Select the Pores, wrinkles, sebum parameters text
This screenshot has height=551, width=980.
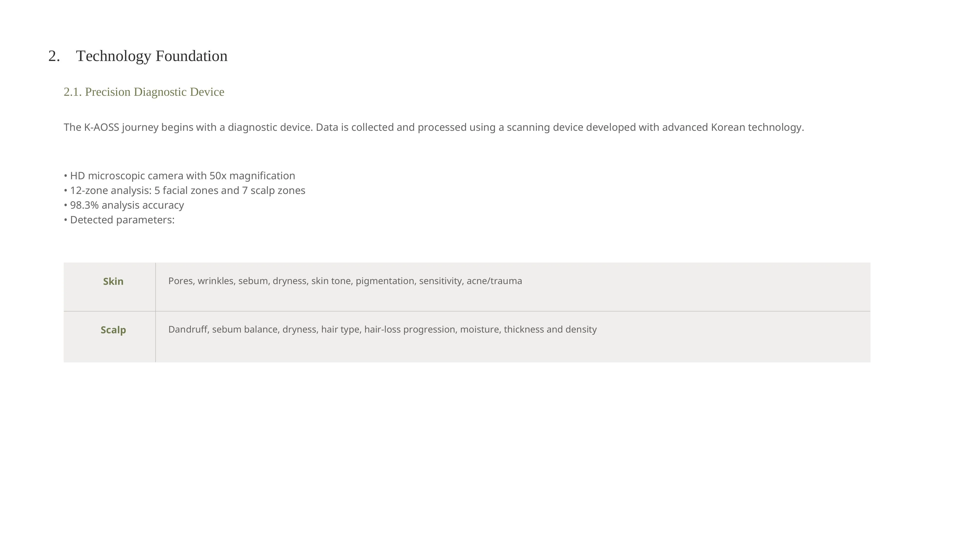tap(345, 281)
